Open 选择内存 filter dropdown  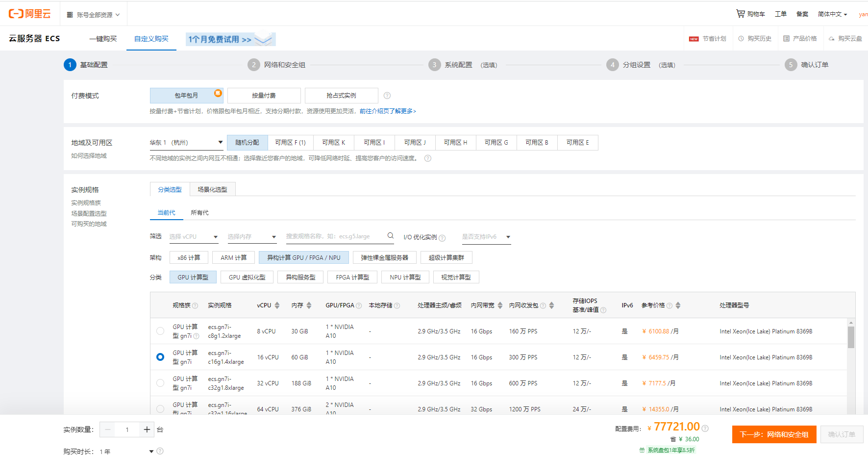point(252,237)
